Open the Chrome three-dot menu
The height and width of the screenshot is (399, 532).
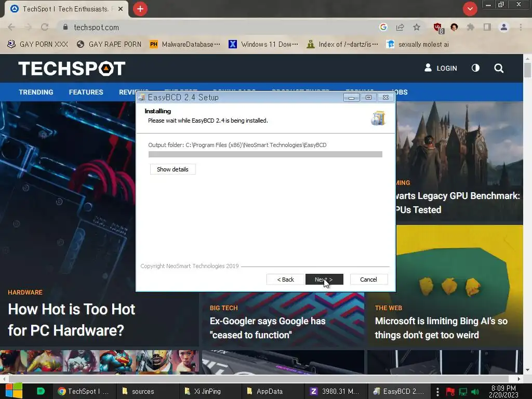click(x=521, y=27)
